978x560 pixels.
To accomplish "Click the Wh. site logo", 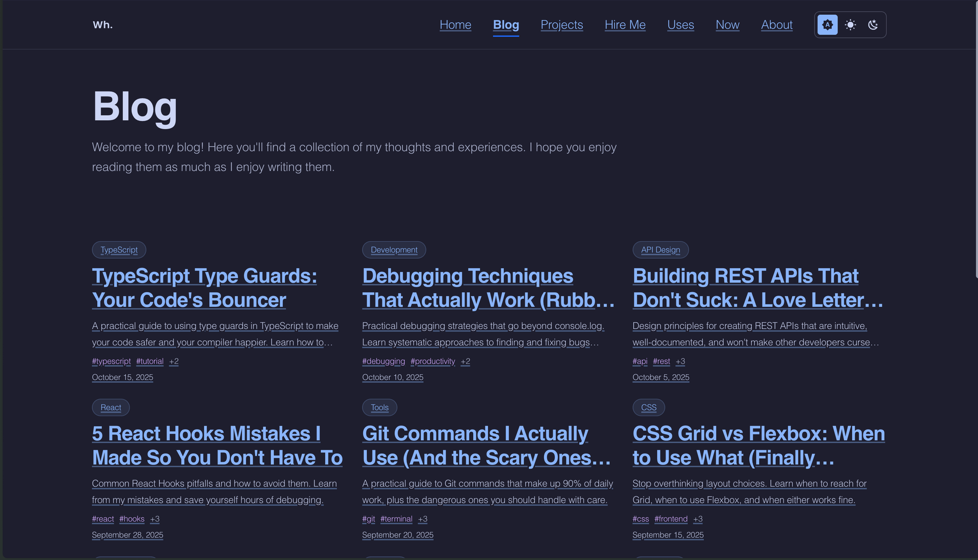I will 102,25.
